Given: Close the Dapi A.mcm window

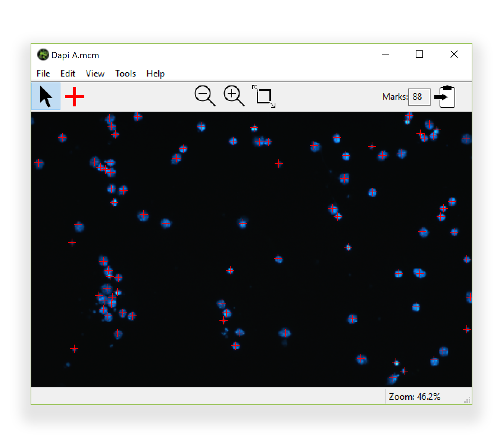Looking at the screenshot, I should [454, 55].
